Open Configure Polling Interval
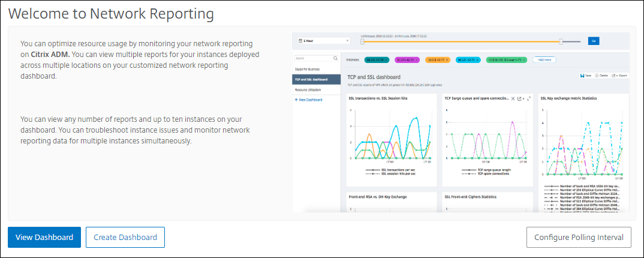 pyautogui.click(x=579, y=237)
